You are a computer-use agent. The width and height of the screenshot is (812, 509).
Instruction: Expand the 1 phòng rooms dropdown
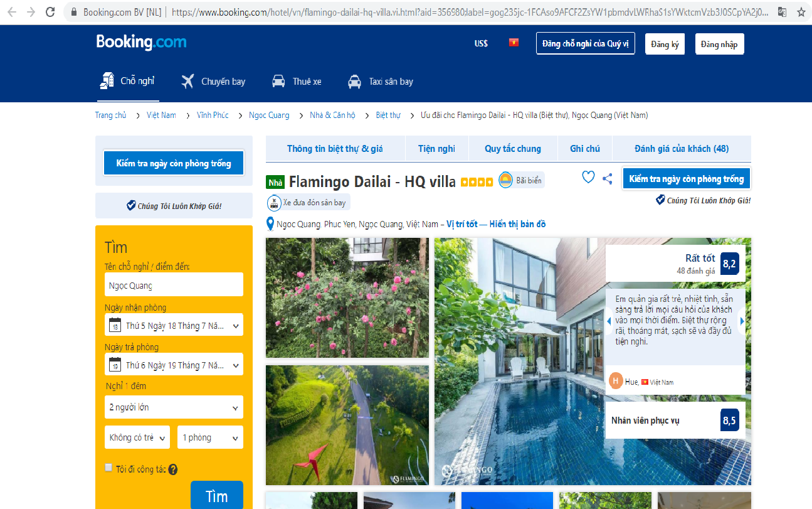coord(210,437)
